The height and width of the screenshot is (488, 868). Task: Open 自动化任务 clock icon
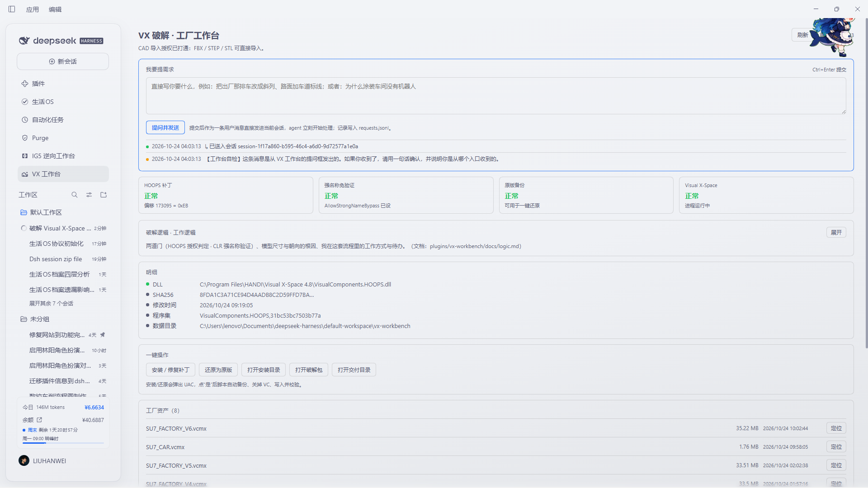coord(25,120)
